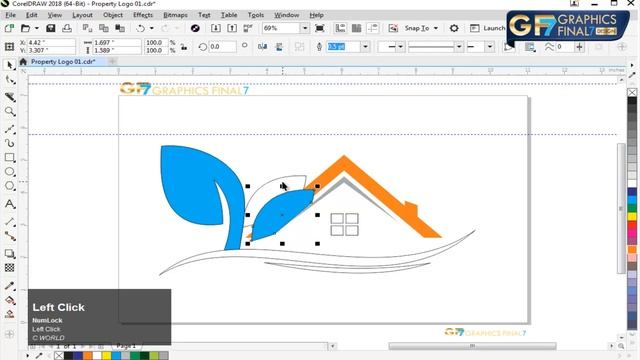640x360 pixels.
Task: Open the File menu
Action: [10, 15]
